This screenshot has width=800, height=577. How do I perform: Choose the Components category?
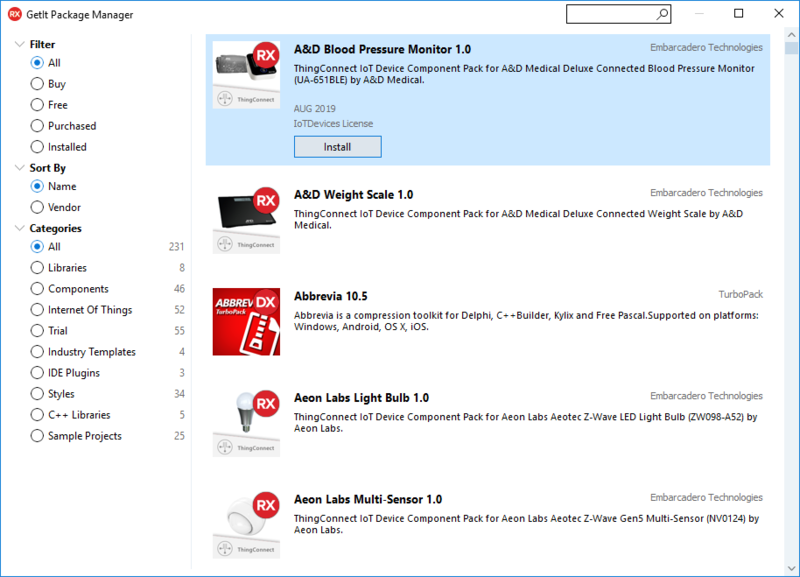(x=37, y=289)
